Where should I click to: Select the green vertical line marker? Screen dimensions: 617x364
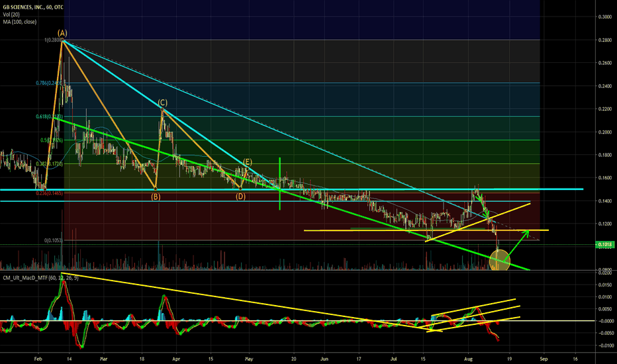coord(280,183)
